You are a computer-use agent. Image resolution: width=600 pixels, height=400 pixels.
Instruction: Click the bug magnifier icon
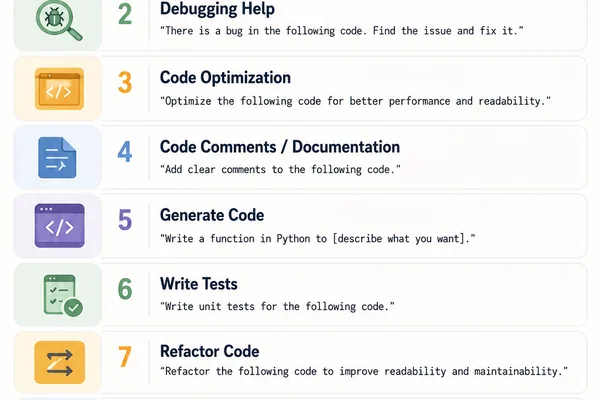click(59, 20)
